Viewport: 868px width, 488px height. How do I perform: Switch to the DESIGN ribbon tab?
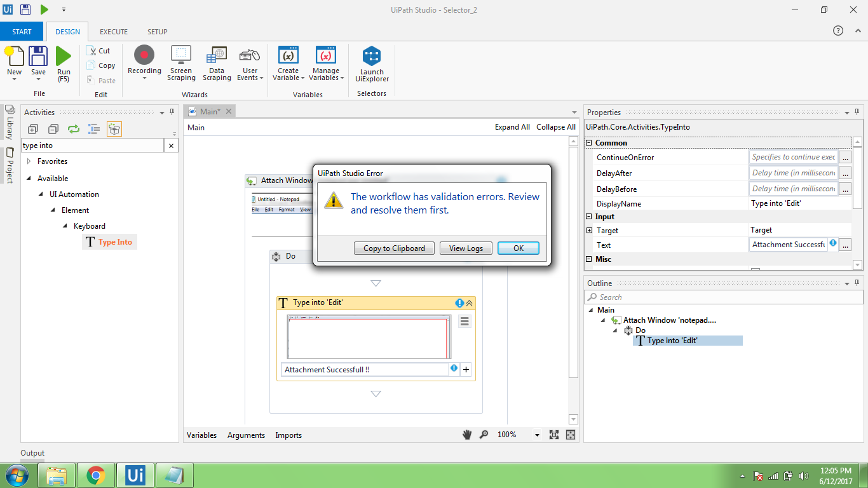[x=68, y=32]
